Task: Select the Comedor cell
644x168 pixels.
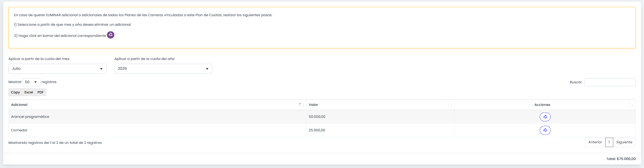Action: click(x=158, y=130)
